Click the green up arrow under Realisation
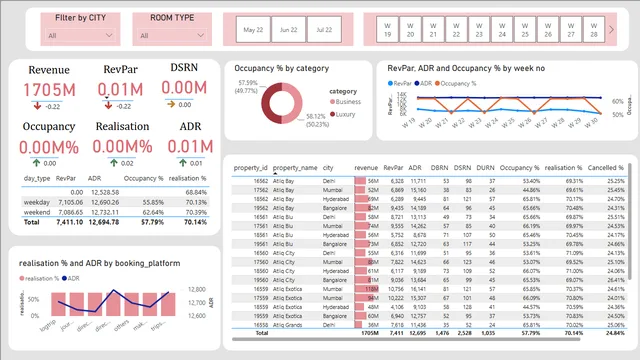This screenshot has width=640, height=360. point(114,162)
